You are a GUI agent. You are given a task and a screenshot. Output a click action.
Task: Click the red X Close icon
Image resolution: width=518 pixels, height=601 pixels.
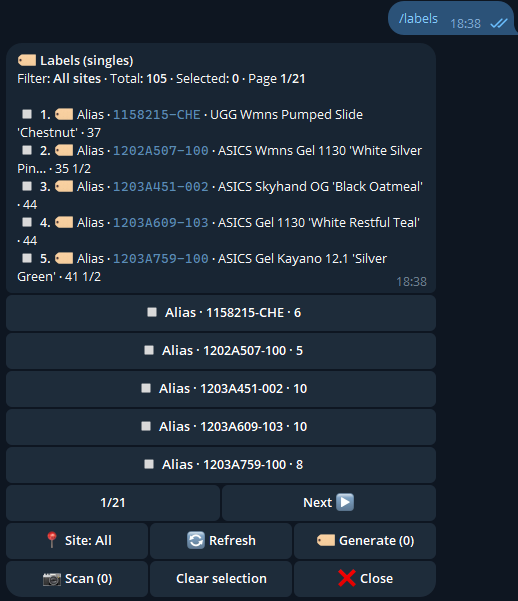click(x=347, y=578)
